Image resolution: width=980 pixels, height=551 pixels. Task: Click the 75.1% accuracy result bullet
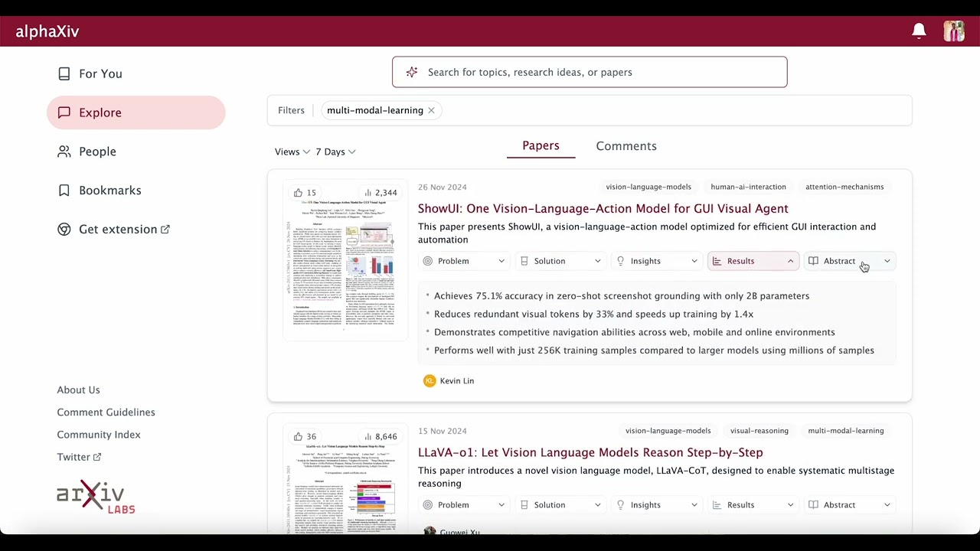[622, 295]
